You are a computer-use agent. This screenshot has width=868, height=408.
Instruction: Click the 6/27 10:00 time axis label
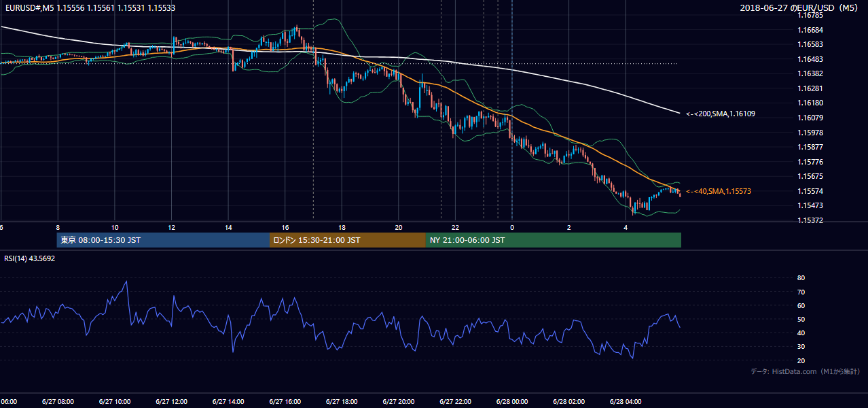[114, 401]
